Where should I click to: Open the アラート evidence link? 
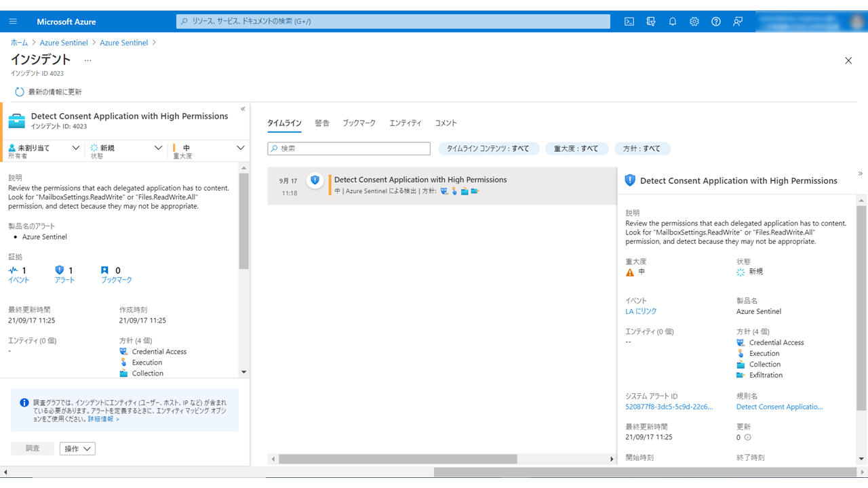pyautogui.click(x=64, y=280)
